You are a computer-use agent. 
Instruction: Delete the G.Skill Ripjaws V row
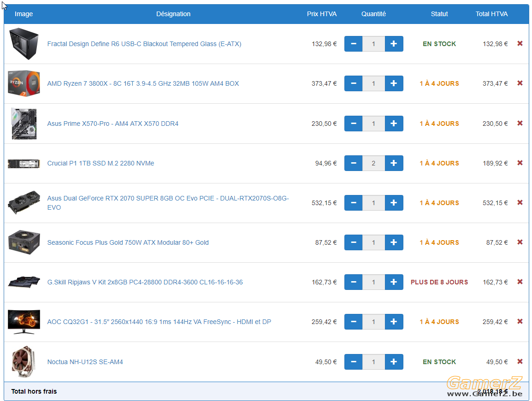pos(520,282)
